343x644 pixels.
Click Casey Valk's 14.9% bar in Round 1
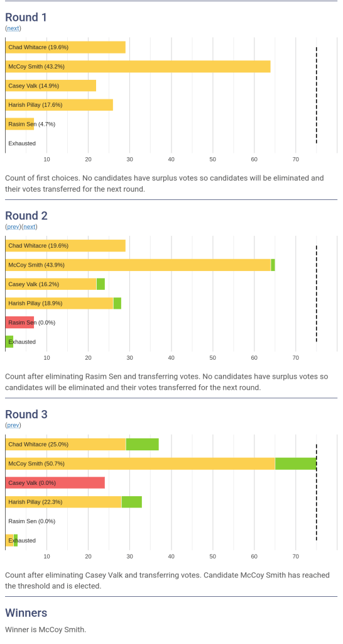click(x=50, y=86)
